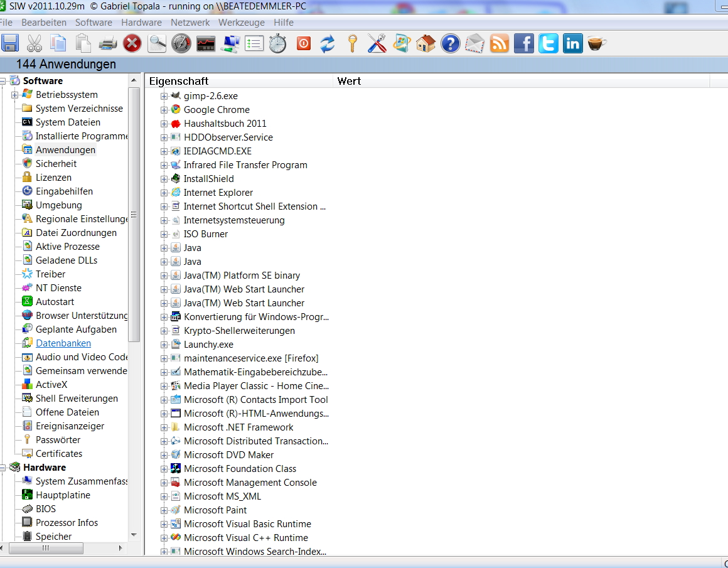This screenshot has width=728, height=568.
Task: Open the Werkzeuge menu
Action: [x=242, y=23]
